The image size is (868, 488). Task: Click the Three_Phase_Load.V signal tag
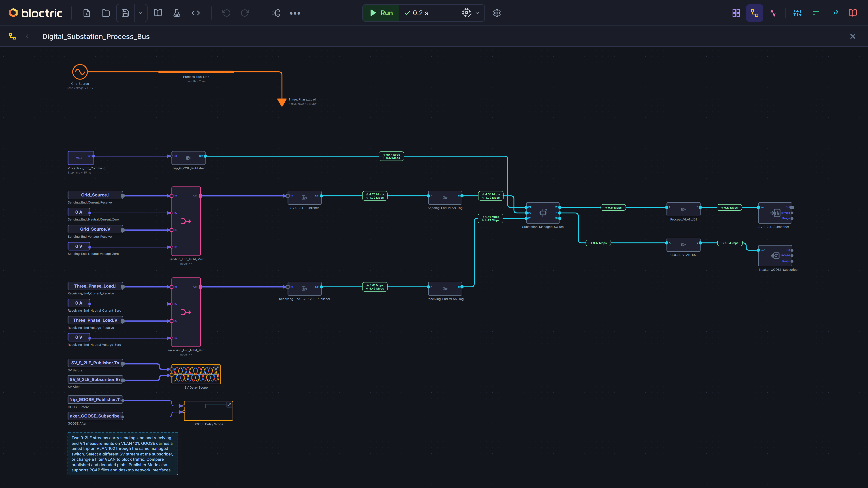[x=95, y=320]
